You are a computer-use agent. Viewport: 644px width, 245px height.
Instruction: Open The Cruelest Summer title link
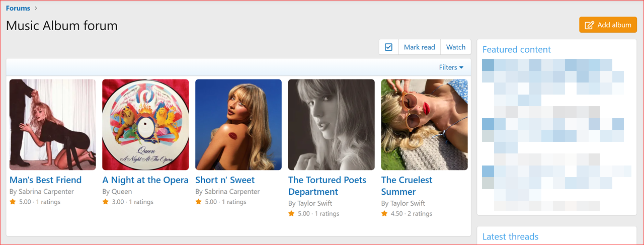click(407, 186)
